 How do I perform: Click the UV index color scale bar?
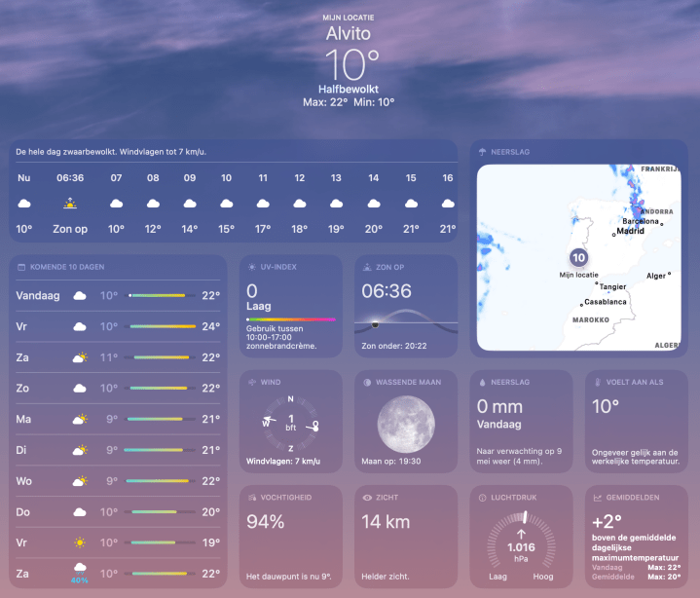click(x=290, y=318)
